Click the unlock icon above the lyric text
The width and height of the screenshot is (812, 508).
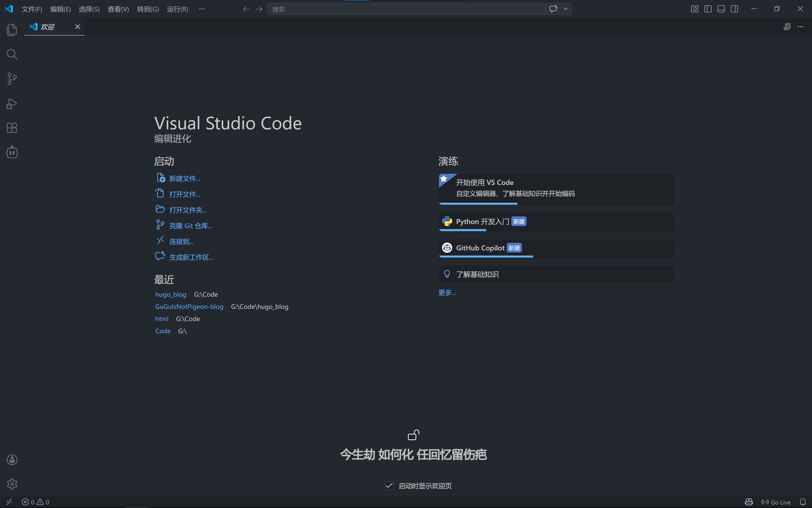(413, 435)
